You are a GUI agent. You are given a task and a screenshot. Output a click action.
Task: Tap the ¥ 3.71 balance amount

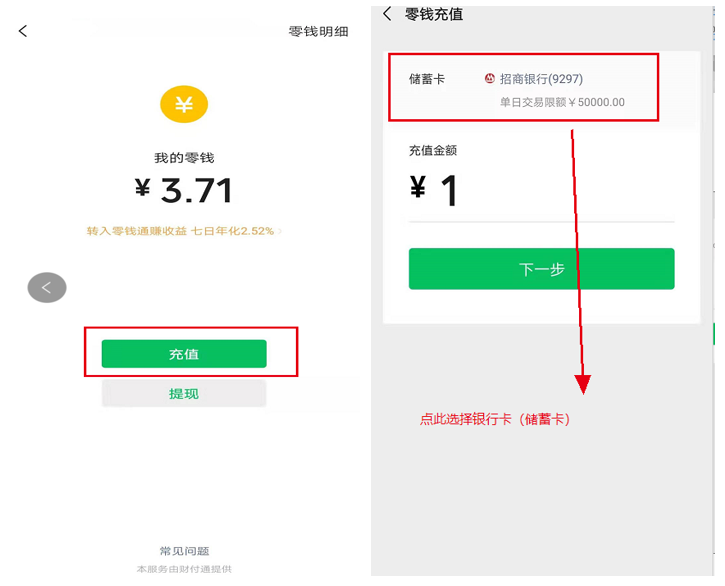(x=184, y=191)
